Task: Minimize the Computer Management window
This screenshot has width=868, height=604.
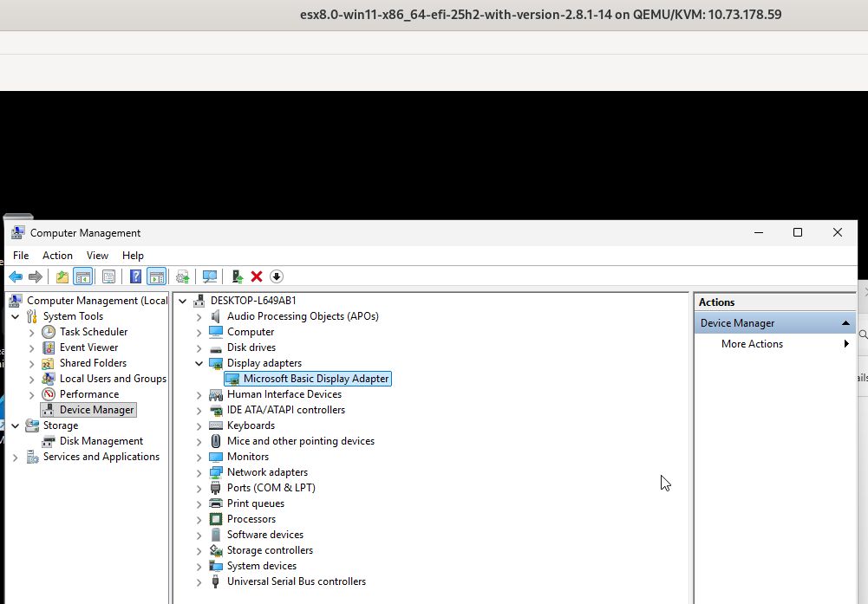Action: point(759,232)
